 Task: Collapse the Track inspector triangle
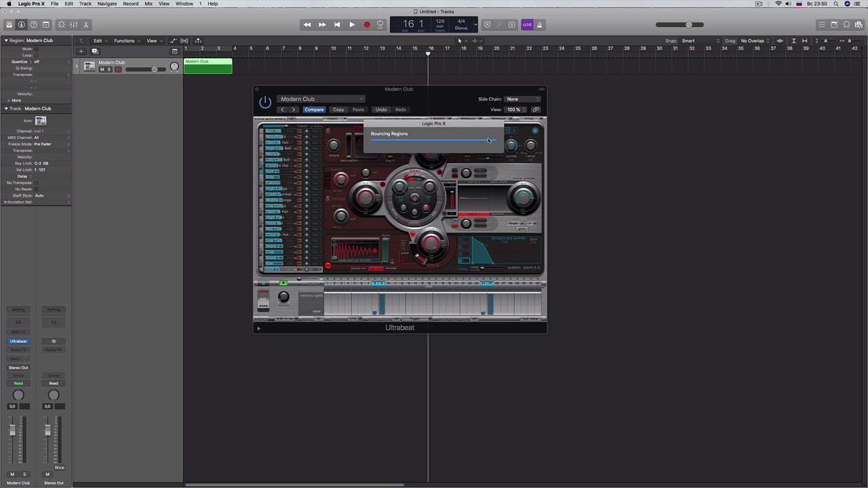point(5,108)
